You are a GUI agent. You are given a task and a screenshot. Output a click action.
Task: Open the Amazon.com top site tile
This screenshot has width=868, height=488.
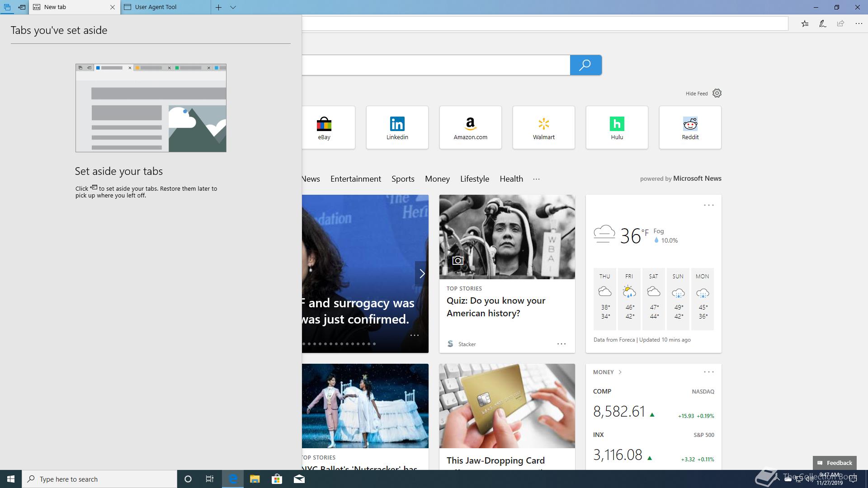(471, 127)
